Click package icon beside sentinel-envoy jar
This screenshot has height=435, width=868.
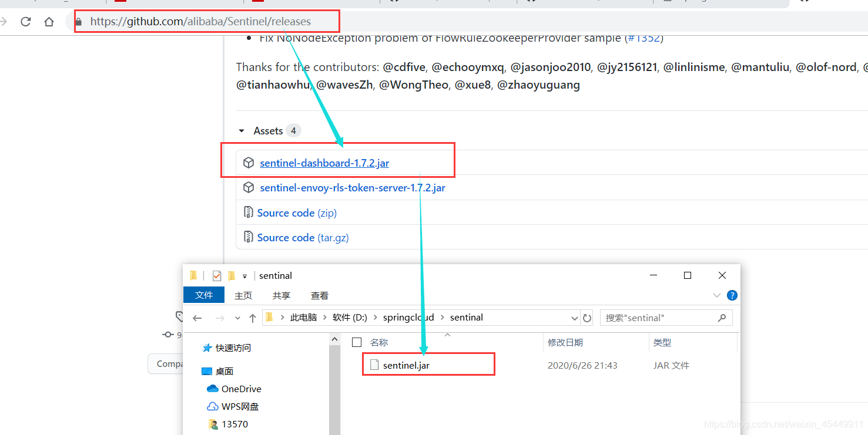click(249, 188)
